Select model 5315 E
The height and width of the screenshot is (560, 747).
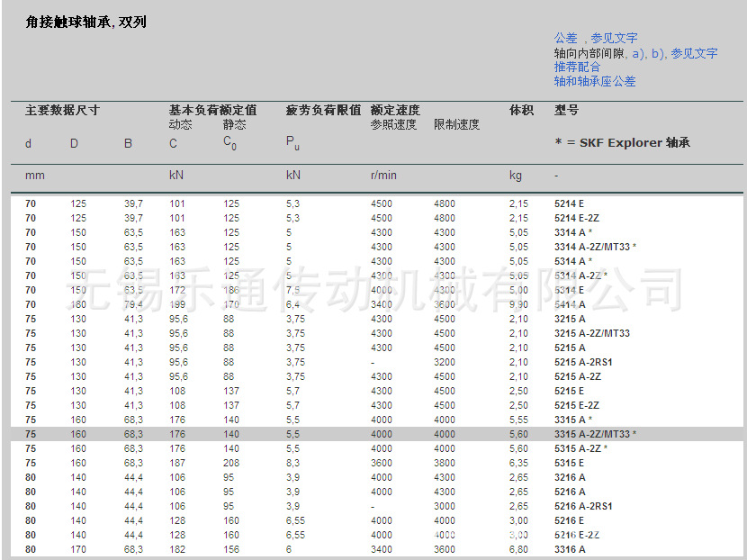pos(569,464)
